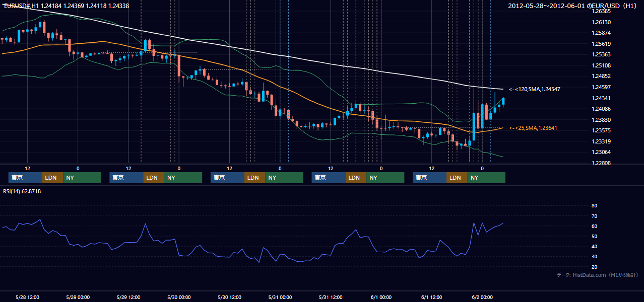The height and width of the screenshot is (302, 644).
Task: Click price axis label 1.23064
Action: (601, 152)
